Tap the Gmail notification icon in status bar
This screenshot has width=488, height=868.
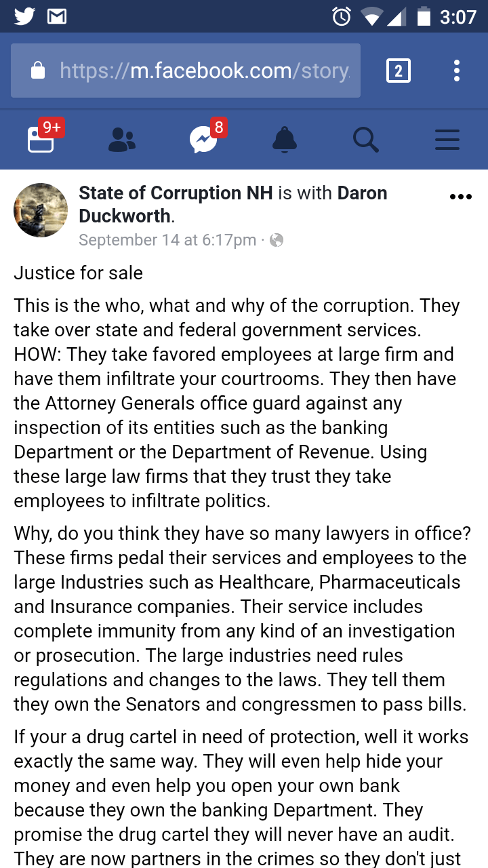(x=57, y=16)
